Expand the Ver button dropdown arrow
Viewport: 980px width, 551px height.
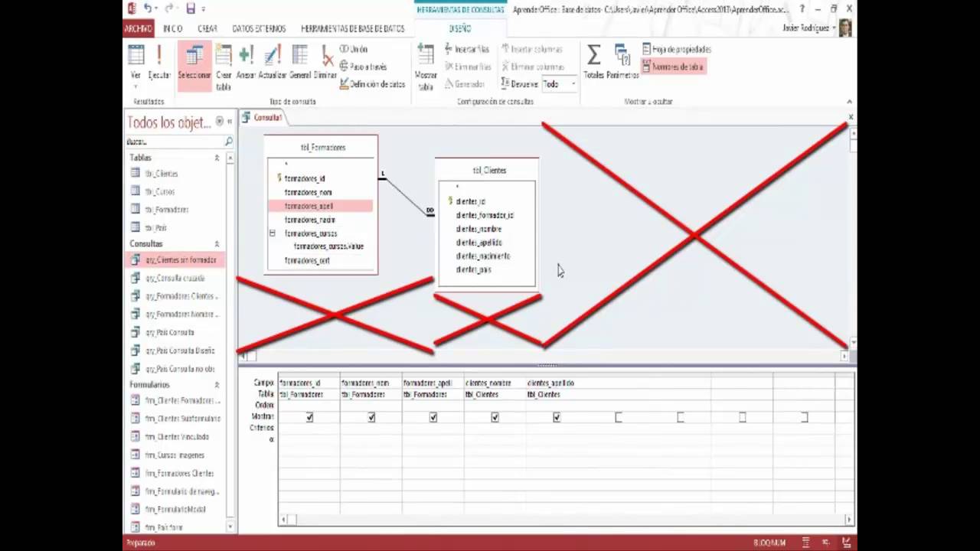coord(136,86)
